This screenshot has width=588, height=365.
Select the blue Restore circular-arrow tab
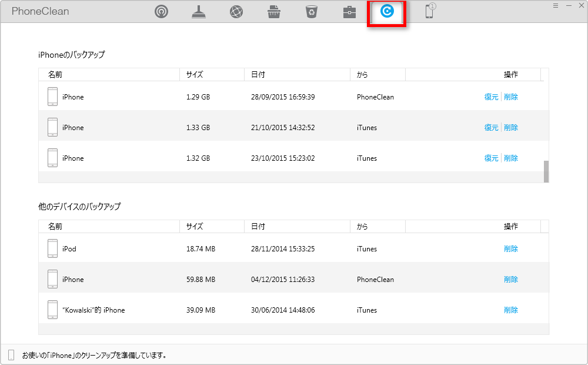click(x=387, y=11)
